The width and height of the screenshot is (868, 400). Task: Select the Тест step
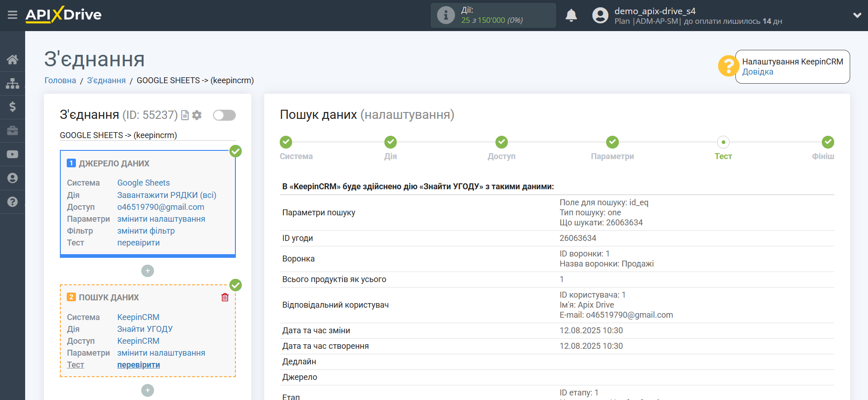point(723,142)
